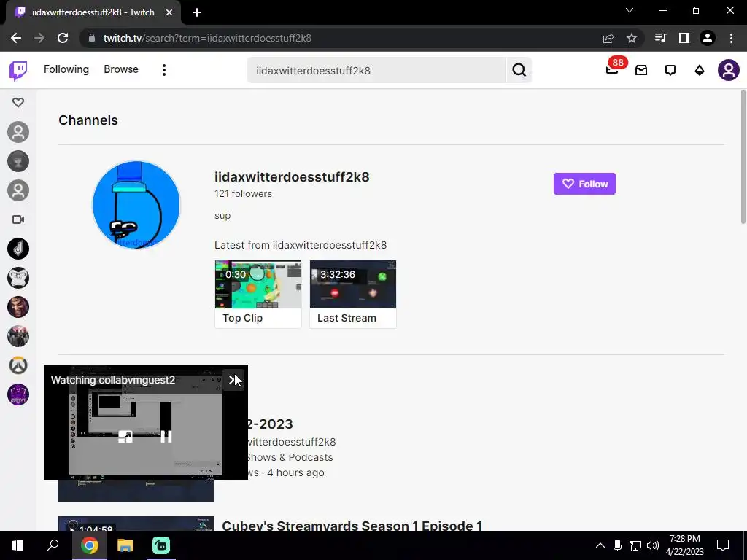Open the Browse page
Screen dimensions: 747x560
(121, 69)
